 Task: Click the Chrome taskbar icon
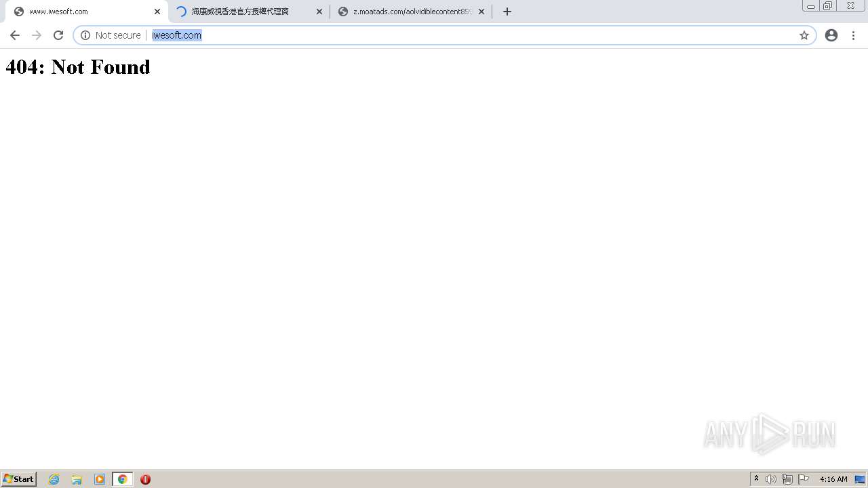(x=122, y=479)
